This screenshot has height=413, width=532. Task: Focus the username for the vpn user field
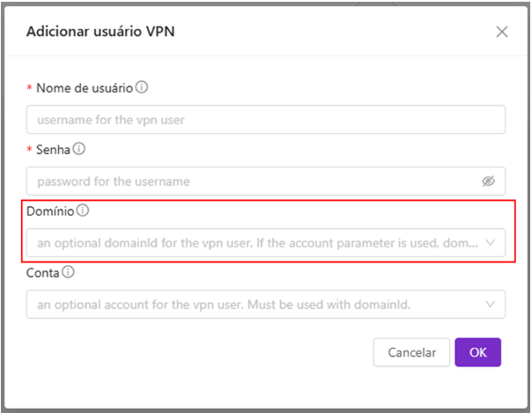[266, 120]
